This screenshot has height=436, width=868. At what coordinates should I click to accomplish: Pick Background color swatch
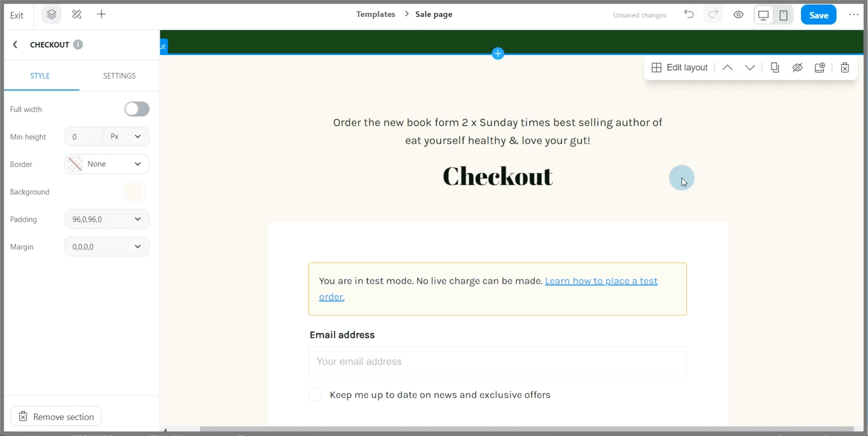coord(134,192)
